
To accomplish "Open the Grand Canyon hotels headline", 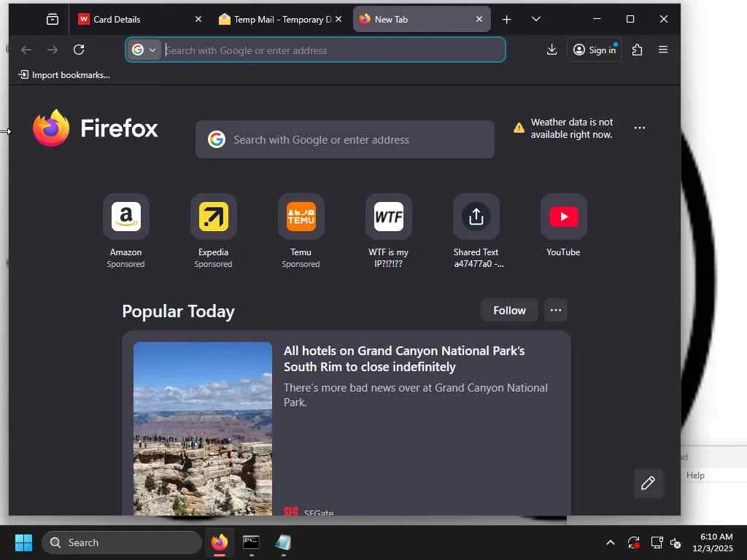I will tap(404, 359).
